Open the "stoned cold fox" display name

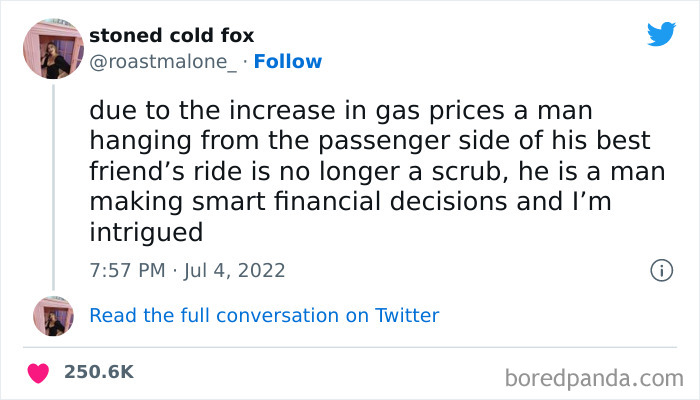click(x=171, y=35)
